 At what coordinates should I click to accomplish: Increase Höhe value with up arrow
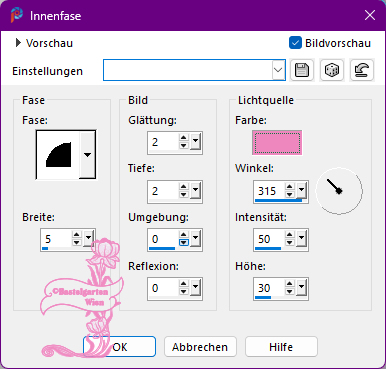290,284
